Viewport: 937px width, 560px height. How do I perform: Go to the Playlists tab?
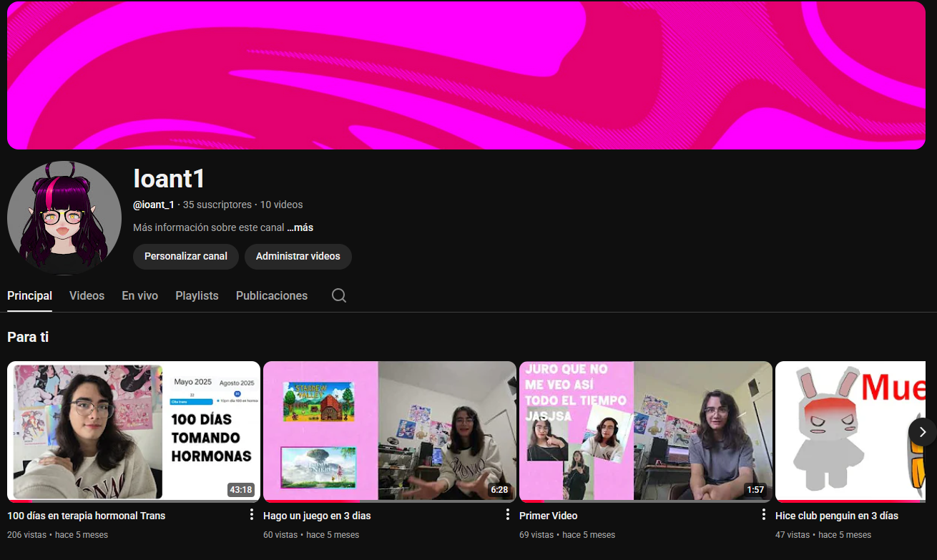point(197,295)
